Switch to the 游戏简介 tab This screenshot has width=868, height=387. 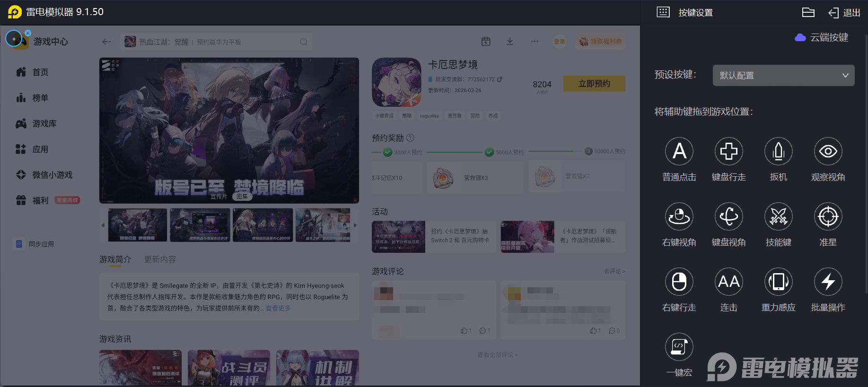click(x=115, y=259)
